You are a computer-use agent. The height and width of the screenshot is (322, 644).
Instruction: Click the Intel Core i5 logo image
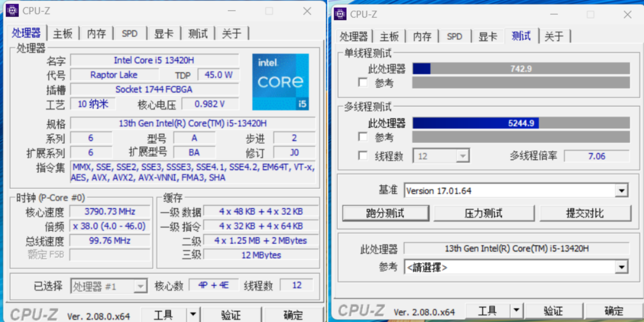280,82
